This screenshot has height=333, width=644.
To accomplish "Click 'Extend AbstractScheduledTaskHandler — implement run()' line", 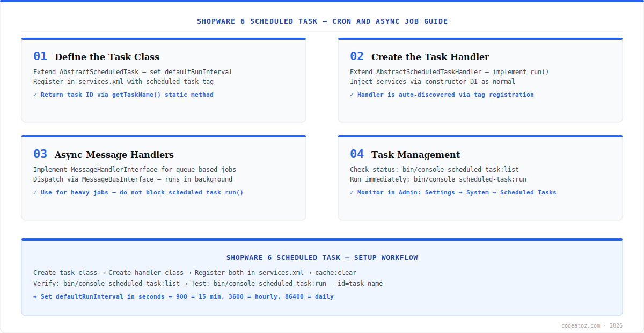I will coord(449,71).
